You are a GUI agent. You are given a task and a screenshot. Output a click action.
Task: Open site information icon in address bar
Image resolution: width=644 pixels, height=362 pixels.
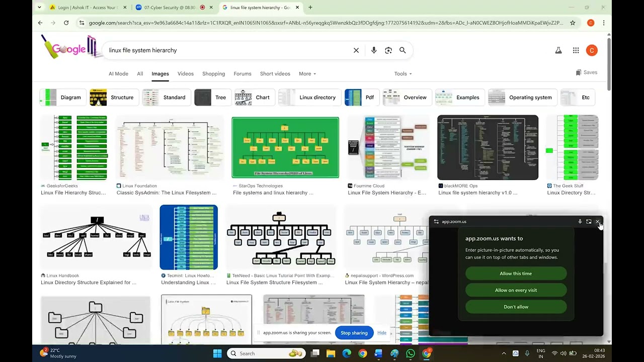(82, 23)
